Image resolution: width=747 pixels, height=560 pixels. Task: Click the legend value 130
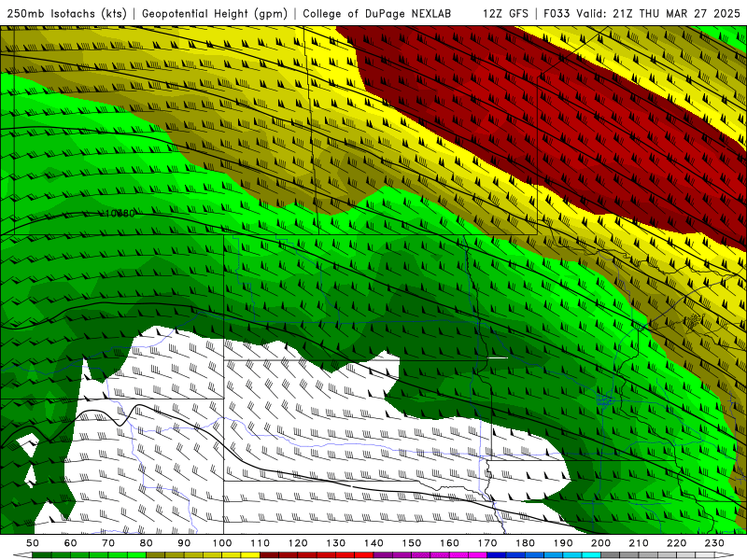[x=336, y=543]
